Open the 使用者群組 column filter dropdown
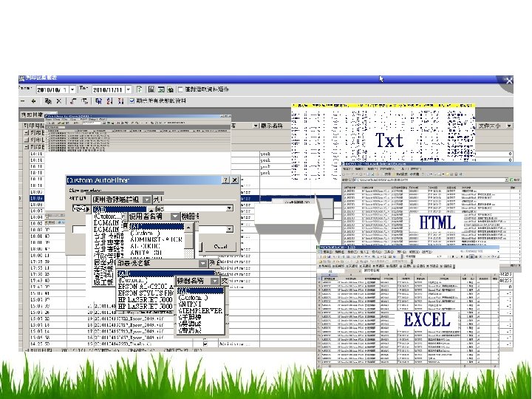The height and width of the screenshot is (399, 532). click(146, 199)
